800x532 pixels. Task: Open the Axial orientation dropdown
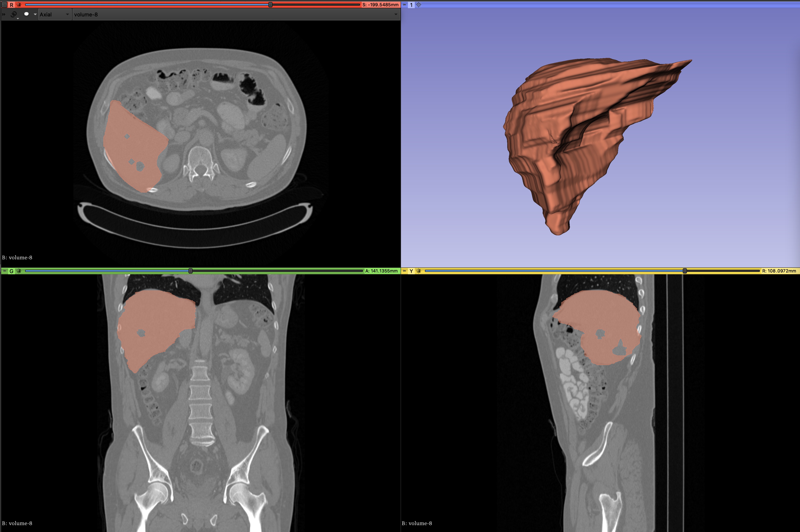pos(54,14)
